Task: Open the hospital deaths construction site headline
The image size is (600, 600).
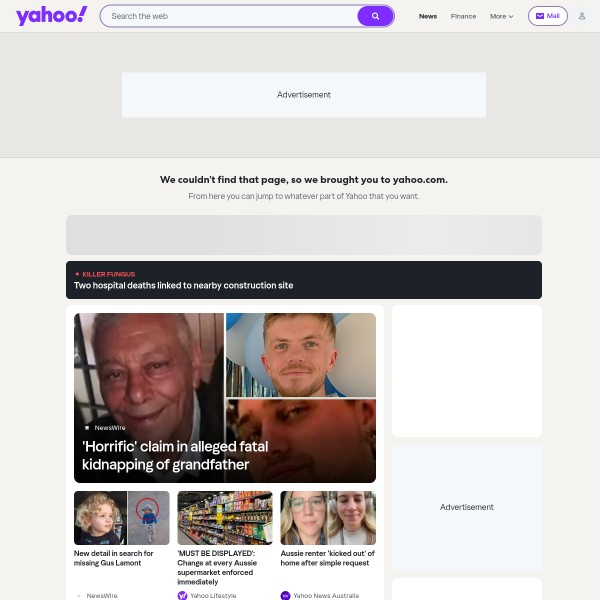Action: (183, 285)
